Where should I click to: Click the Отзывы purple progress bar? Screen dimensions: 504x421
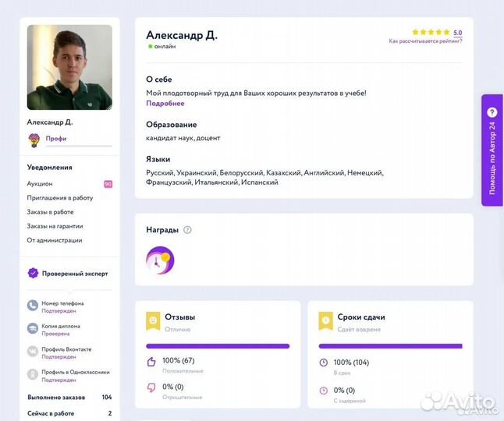[x=218, y=346]
